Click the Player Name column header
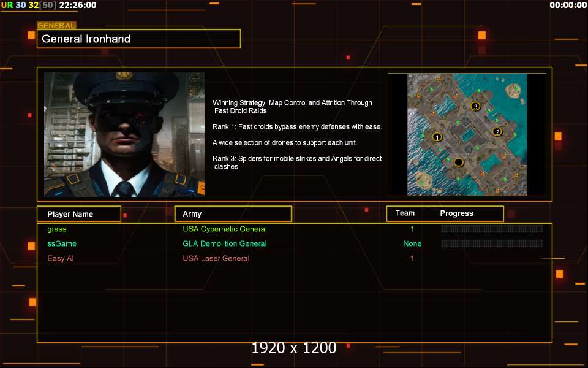The height and width of the screenshot is (368, 588). pyautogui.click(x=79, y=214)
